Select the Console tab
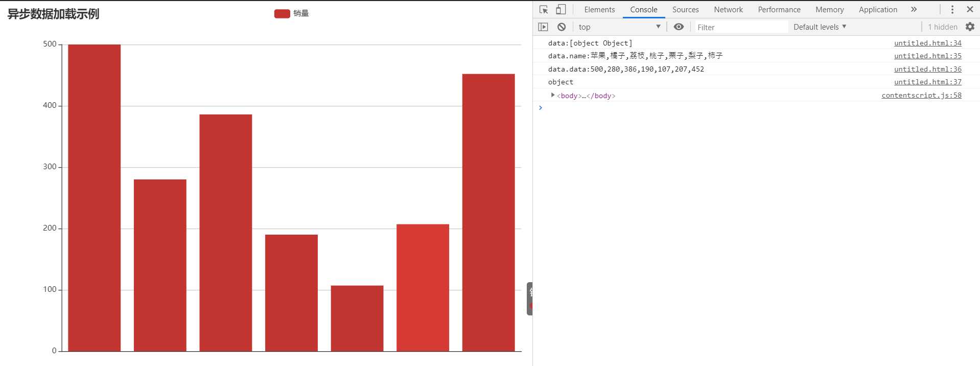This screenshot has width=980, height=366. tap(644, 10)
